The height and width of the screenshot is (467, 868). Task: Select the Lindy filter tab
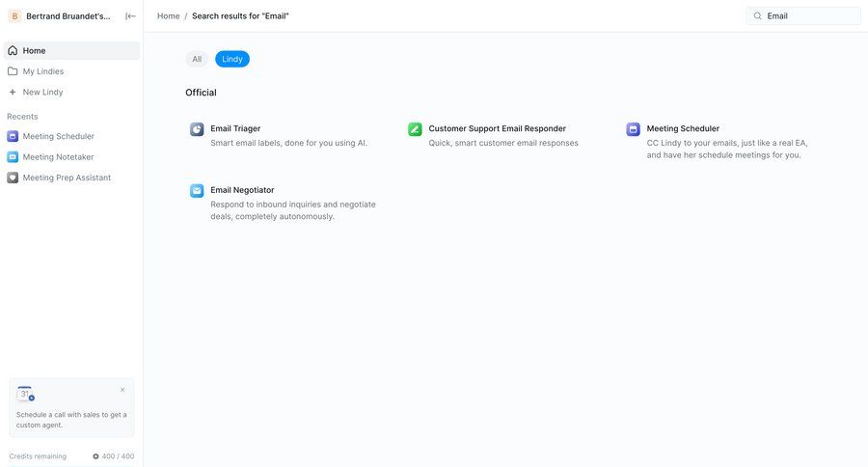pyautogui.click(x=232, y=59)
